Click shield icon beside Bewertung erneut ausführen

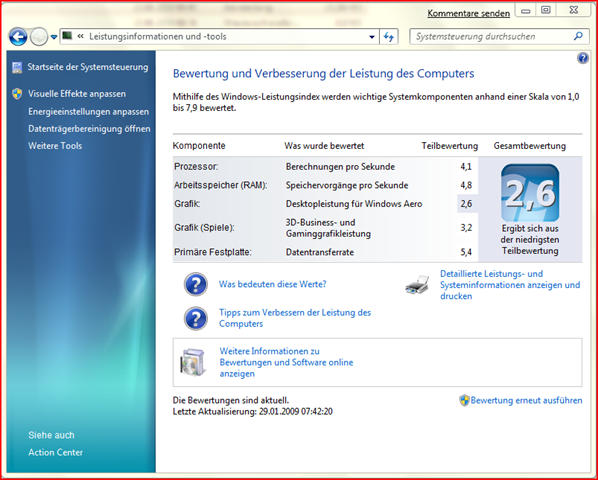(x=464, y=400)
